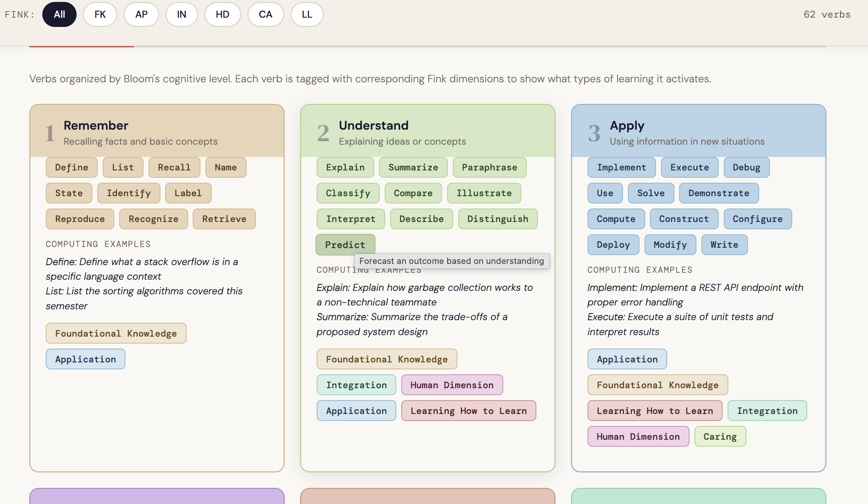Select the FK filter pill
The width and height of the screenshot is (868, 504).
[100, 14]
